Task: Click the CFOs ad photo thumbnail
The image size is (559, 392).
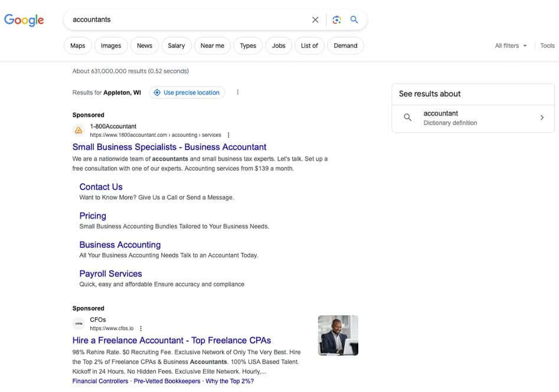Action: [x=338, y=335]
